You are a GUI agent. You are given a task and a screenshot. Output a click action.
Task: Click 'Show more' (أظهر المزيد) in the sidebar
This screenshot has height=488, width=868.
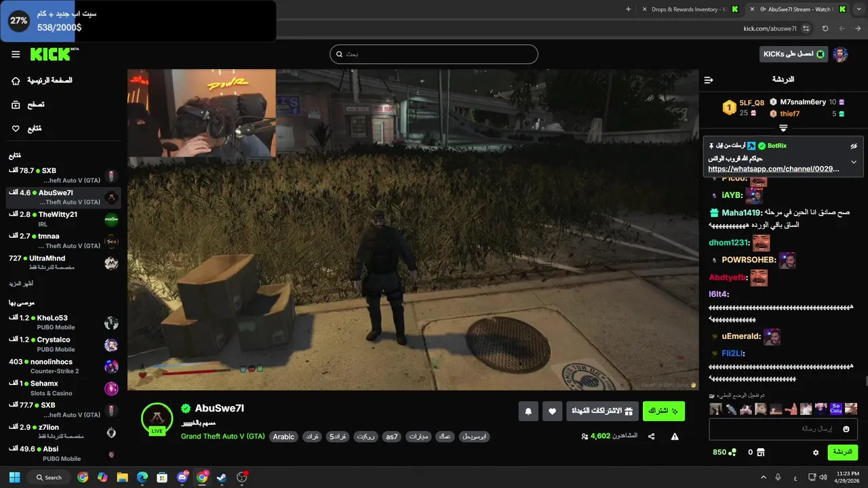[21, 283]
